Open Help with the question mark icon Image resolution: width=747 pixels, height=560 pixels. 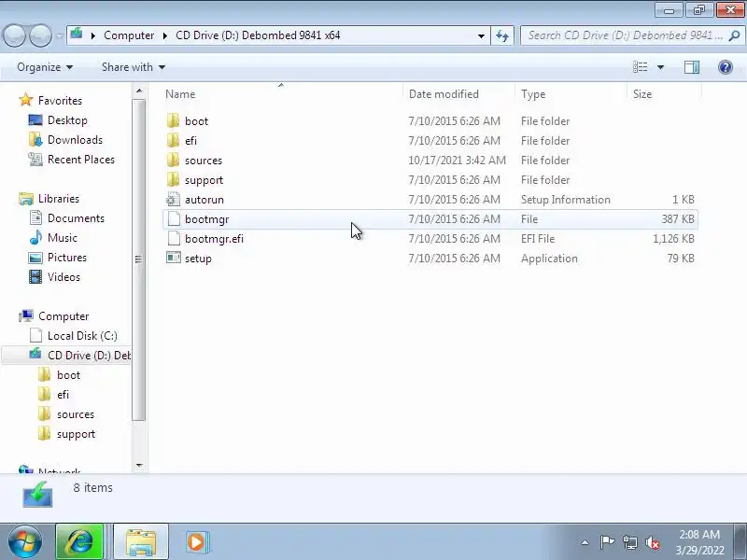[726, 67]
